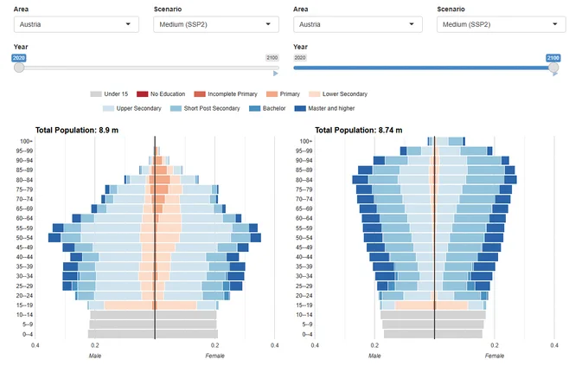Click the Incomplete Primary legend swatch
This screenshot has height=366, width=588.
coord(200,93)
